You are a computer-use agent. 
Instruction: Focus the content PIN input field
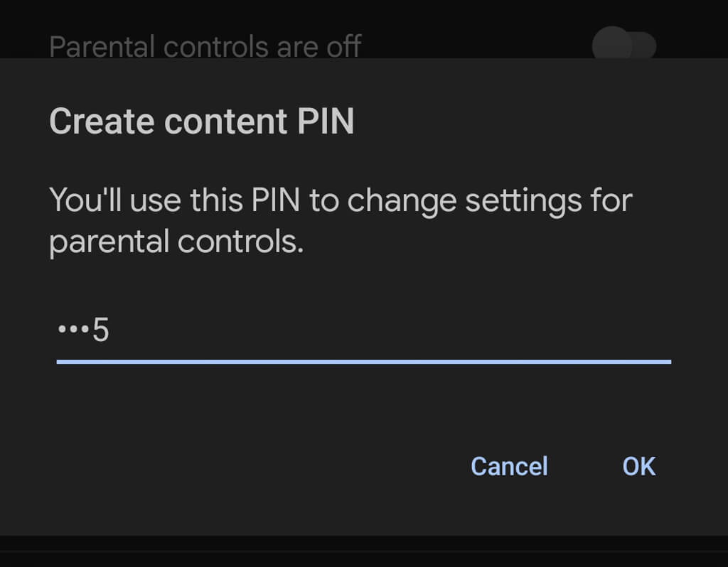coord(363,332)
